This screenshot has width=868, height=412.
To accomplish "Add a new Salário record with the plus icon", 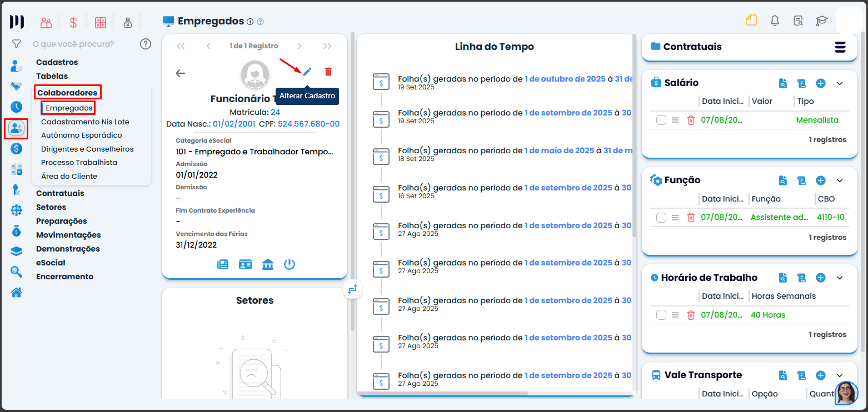I will tap(821, 83).
